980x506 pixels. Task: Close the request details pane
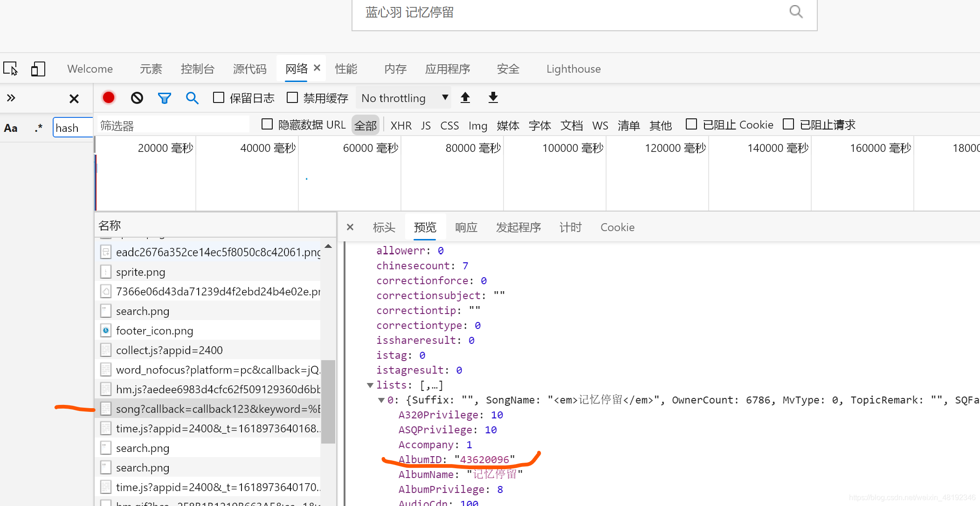pos(350,227)
